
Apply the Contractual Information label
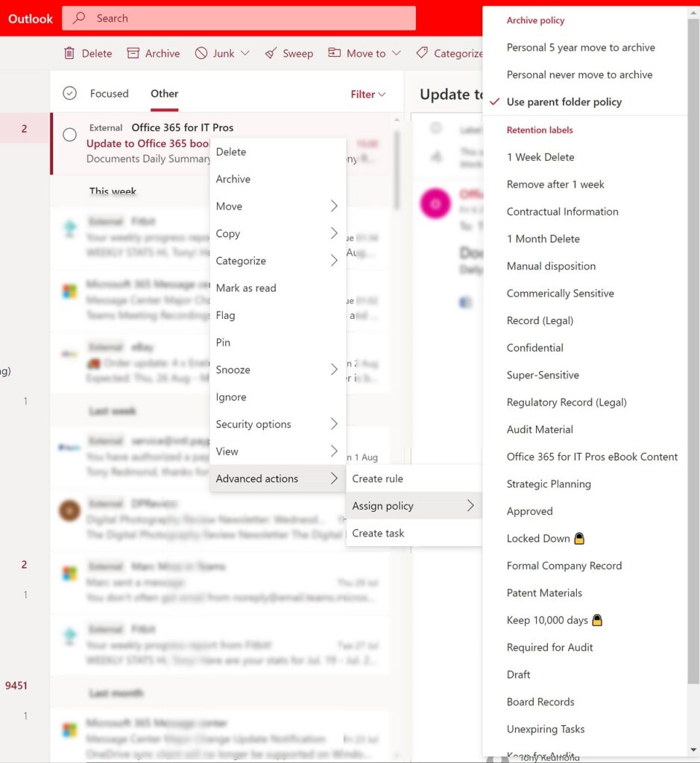pyautogui.click(x=584, y=212)
